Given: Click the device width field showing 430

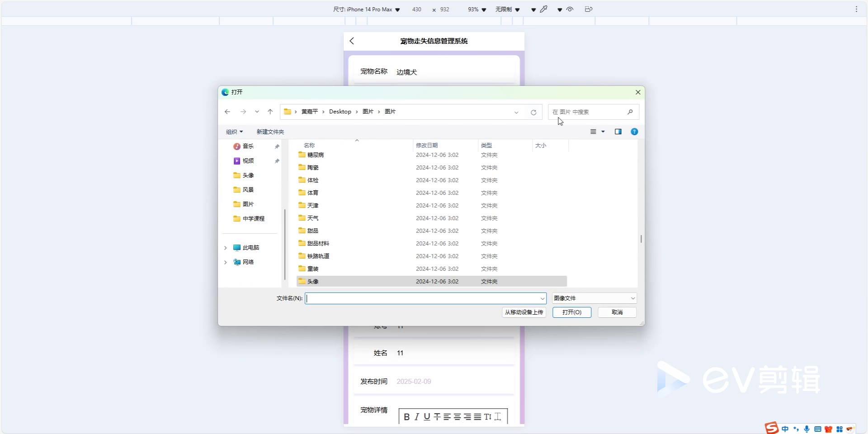Looking at the screenshot, I should (x=417, y=9).
